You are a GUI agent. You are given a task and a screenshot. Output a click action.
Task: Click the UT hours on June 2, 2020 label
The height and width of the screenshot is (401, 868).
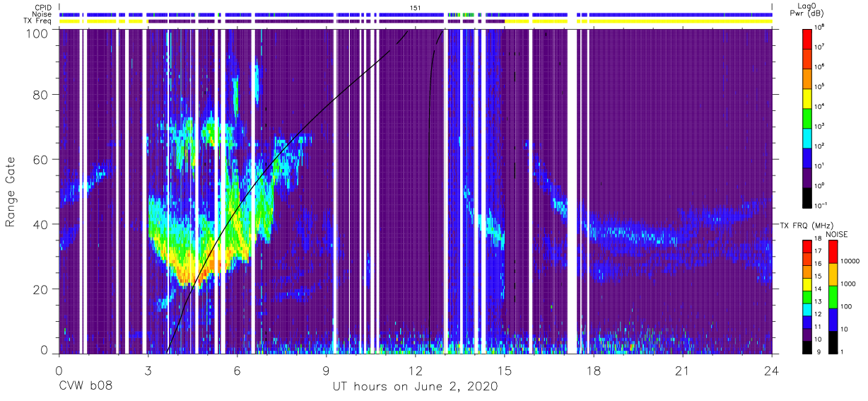(x=416, y=387)
